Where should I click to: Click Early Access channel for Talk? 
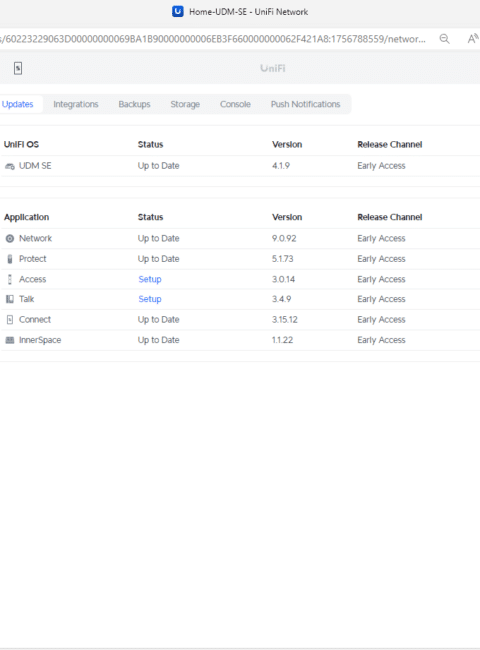(381, 299)
